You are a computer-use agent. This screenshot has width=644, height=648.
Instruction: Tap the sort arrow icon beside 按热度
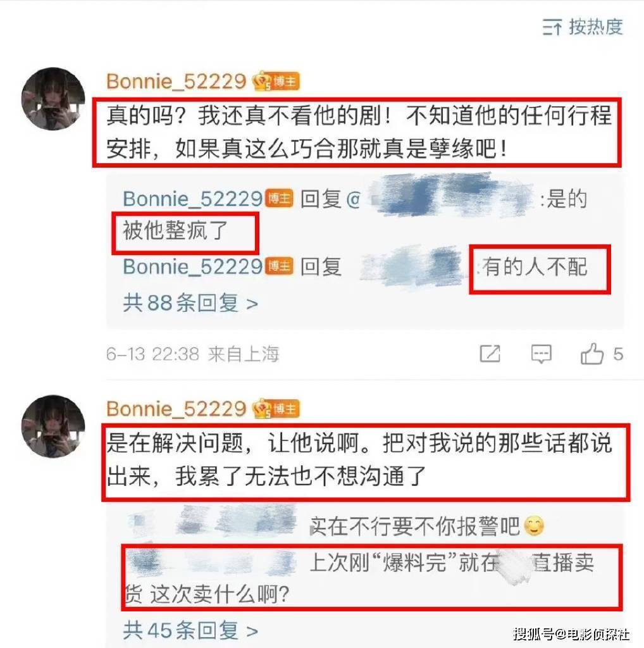[552, 28]
